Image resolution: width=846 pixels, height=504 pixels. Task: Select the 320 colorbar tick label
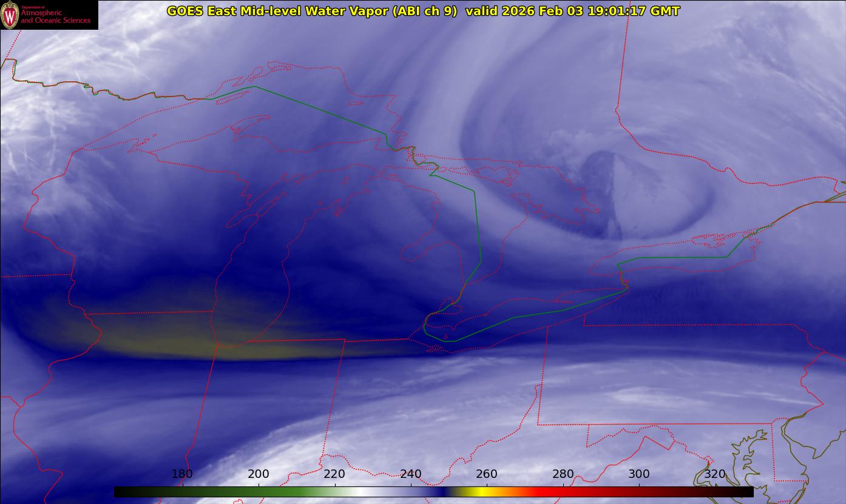click(x=716, y=474)
